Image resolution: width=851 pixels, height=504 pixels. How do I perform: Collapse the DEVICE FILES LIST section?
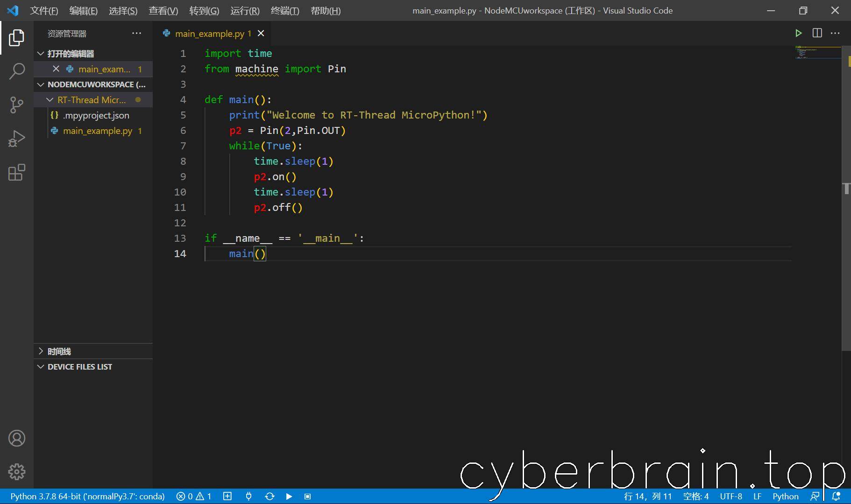pos(41,367)
